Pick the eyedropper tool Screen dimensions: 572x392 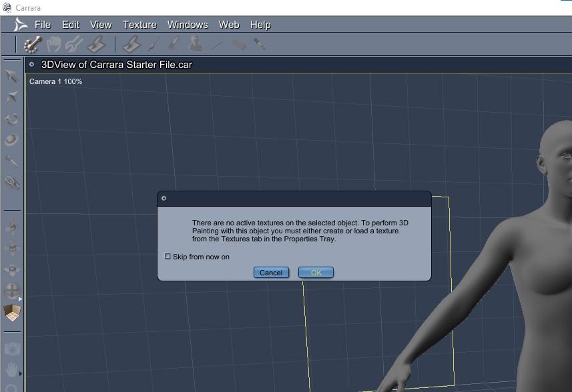coord(260,44)
